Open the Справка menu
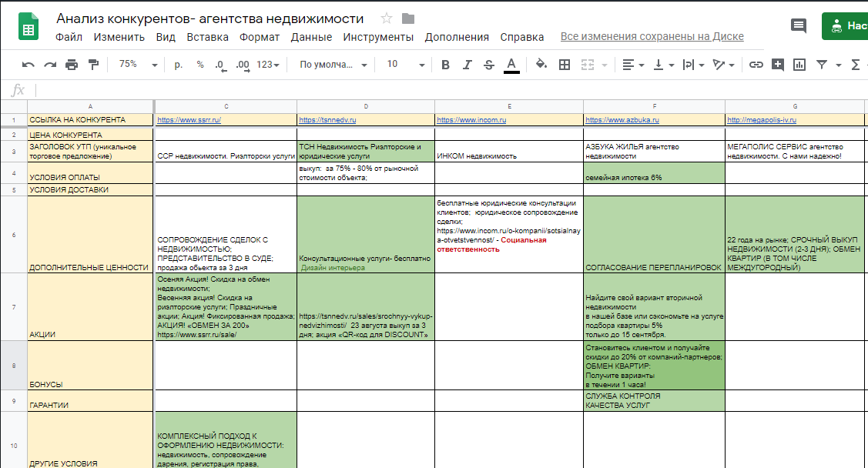The height and width of the screenshot is (468, 868). click(x=522, y=37)
